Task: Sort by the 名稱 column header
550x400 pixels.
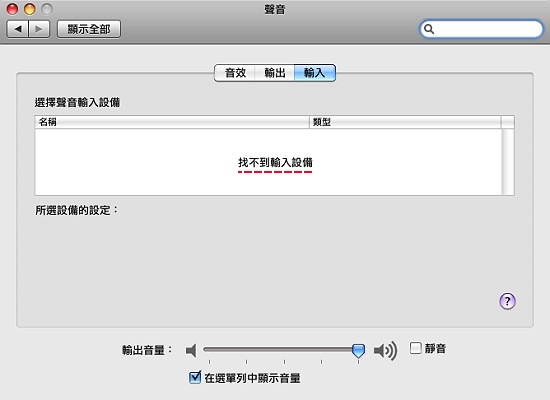Action: coord(172,122)
